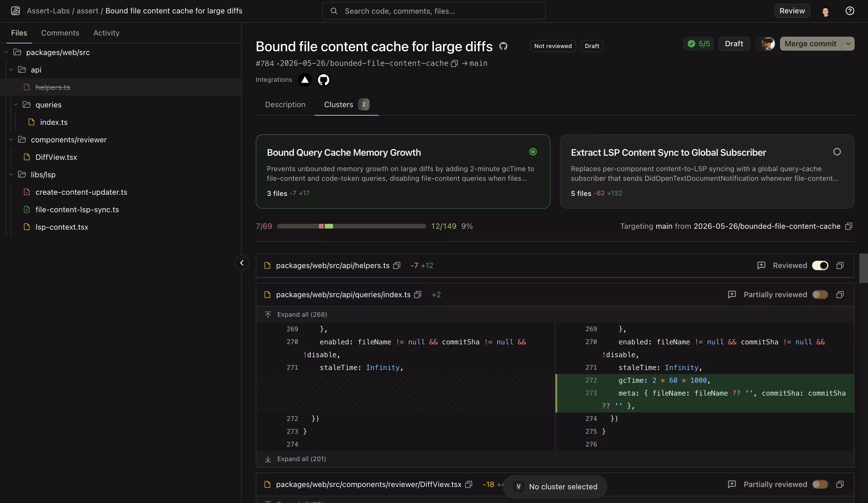Collapse the api folder chevron
Viewport: 868px width, 503px height.
click(x=11, y=70)
